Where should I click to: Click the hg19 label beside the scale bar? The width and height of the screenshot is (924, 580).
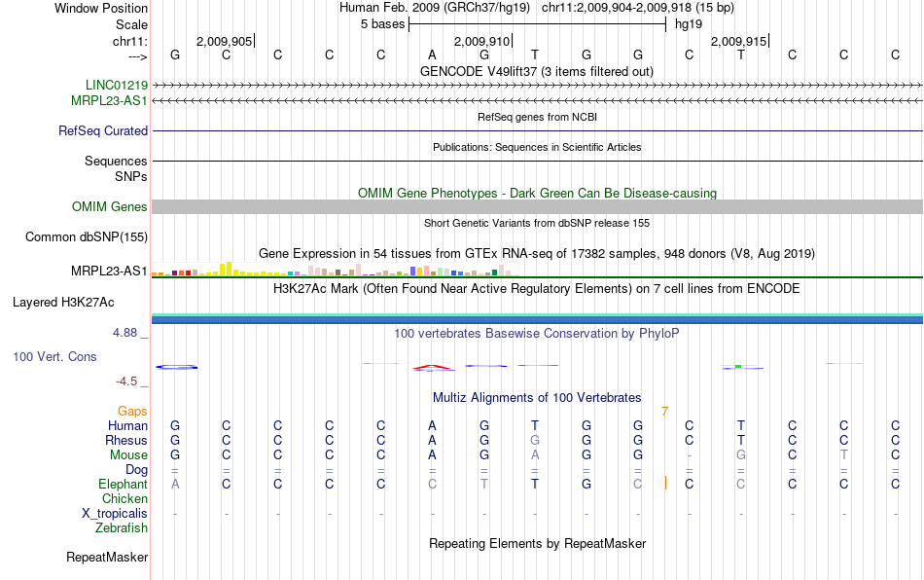pos(689,24)
